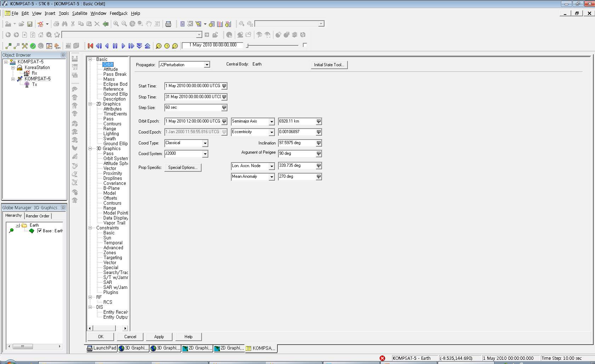Viewport: 595px width, 364px height.
Task: Open the Satellite menu
Action: click(x=80, y=13)
